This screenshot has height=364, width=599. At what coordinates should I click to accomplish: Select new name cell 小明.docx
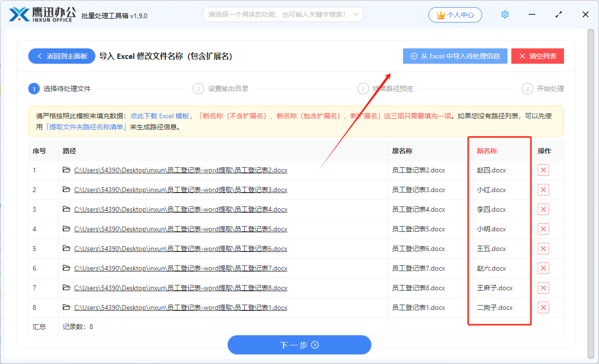tap(491, 229)
